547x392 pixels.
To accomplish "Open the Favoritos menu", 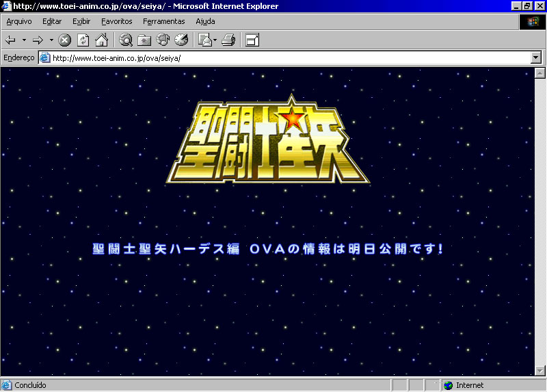I will [x=117, y=21].
